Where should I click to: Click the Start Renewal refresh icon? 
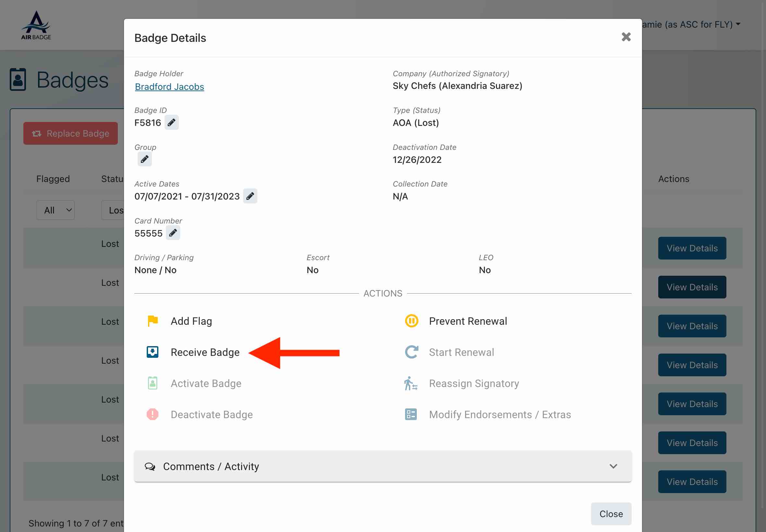pyautogui.click(x=411, y=352)
